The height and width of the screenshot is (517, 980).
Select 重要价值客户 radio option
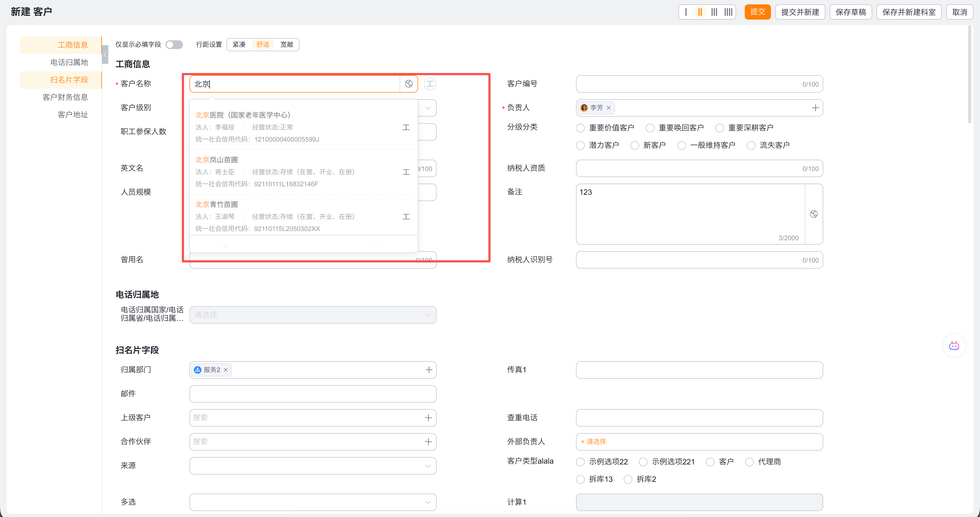tap(580, 128)
